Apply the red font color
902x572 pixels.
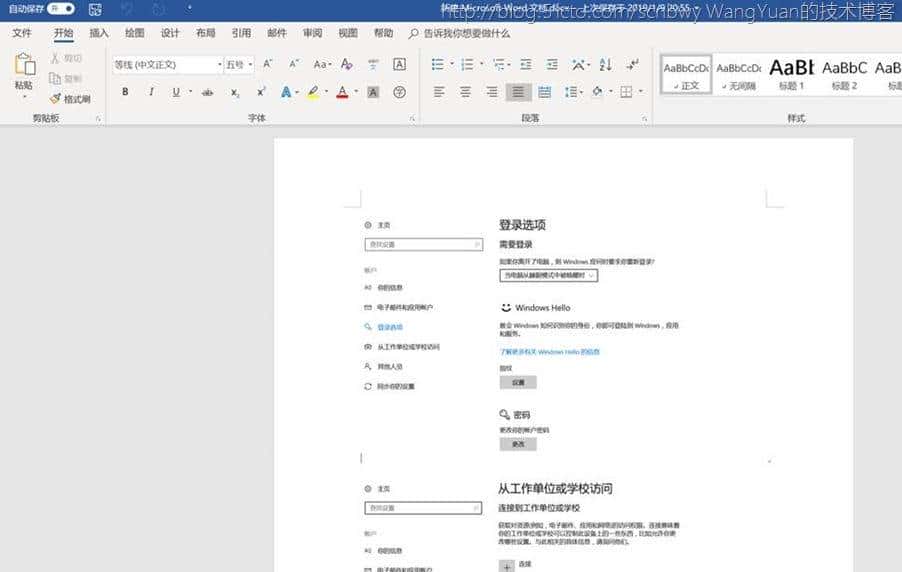tap(342, 91)
